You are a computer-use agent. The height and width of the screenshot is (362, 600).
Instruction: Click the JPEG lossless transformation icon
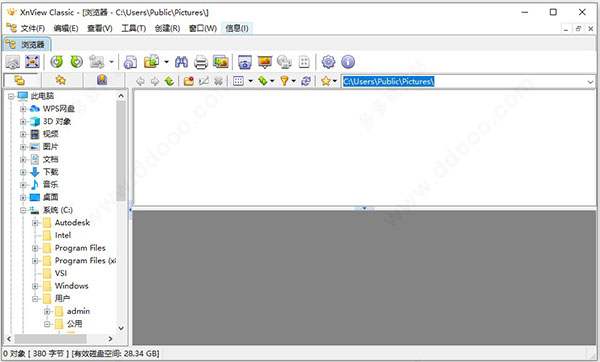pos(97,62)
